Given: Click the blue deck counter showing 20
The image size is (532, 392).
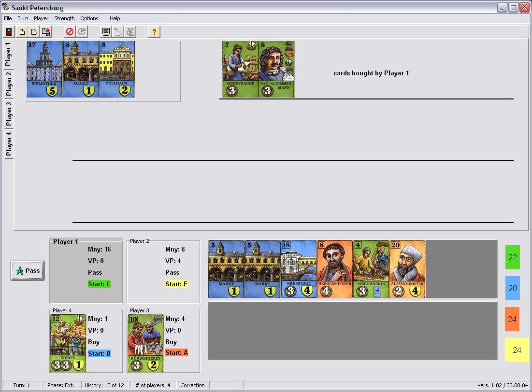Looking at the screenshot, I should click(x=512, y=288).
